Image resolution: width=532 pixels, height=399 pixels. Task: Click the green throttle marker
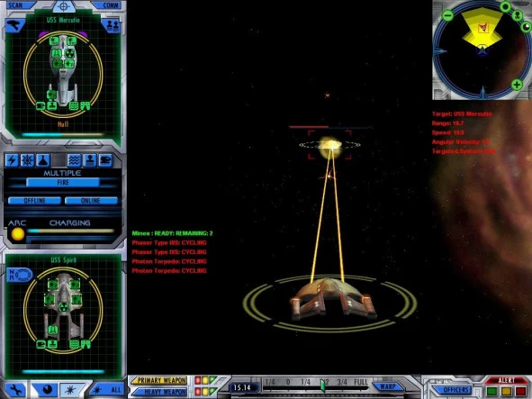[323, 386]
